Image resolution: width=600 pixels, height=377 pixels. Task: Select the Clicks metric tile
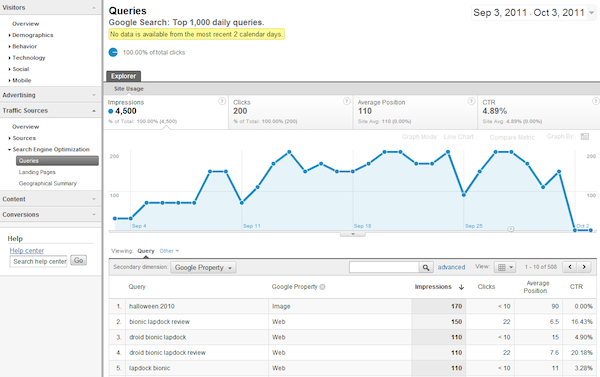(291, 112)
